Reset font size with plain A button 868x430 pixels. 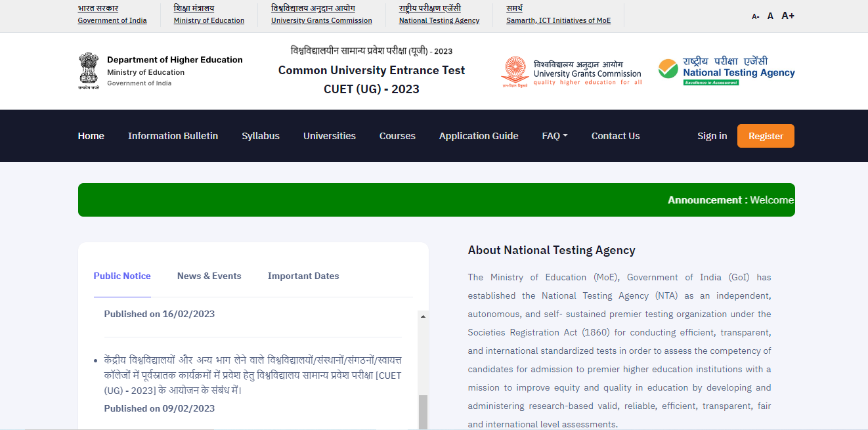pyautogui.click(x=770, y=16)
